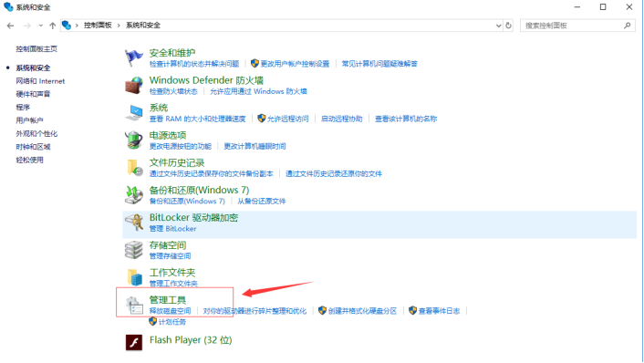Screen dimensions: 644x363
Task: Click 查看该计算机的名称 link
Action: (x=406, y=119)
